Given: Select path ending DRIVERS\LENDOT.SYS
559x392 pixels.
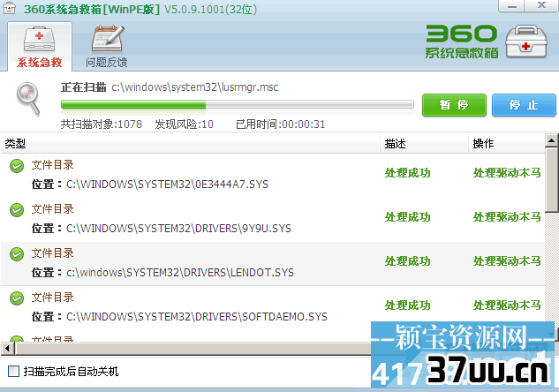Looking at the screenshot, I should (x=180, y=273).
